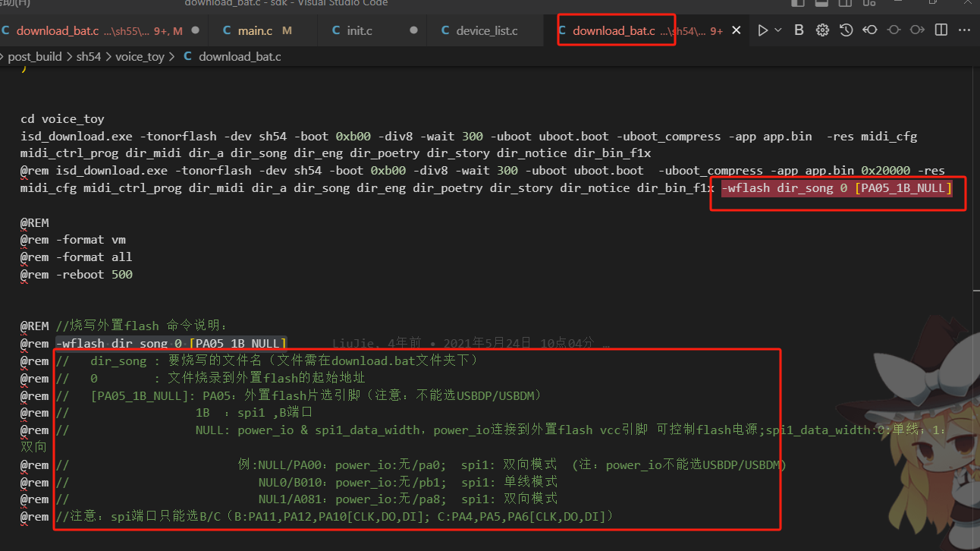
Task: Click unsaved dot on download_bat.c sh55 tab
Action: pyautogui.click(x=196, y=31)
